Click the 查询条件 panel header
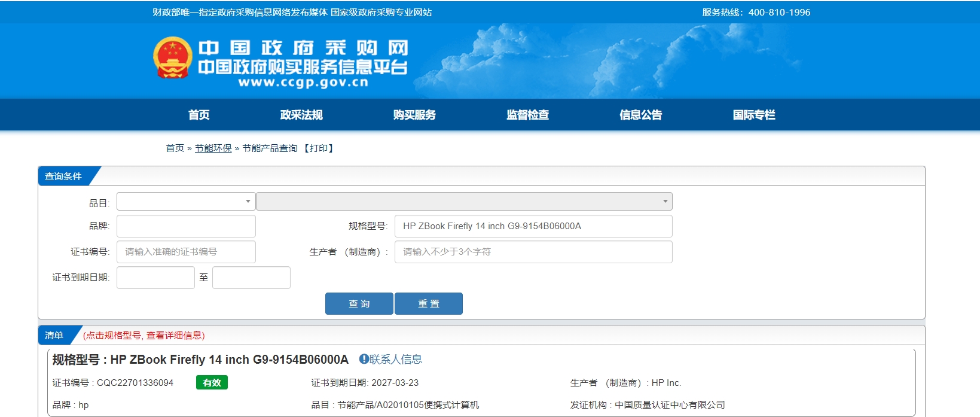The width and height of the screenshot is (980, 417). [x=63, y=176]
